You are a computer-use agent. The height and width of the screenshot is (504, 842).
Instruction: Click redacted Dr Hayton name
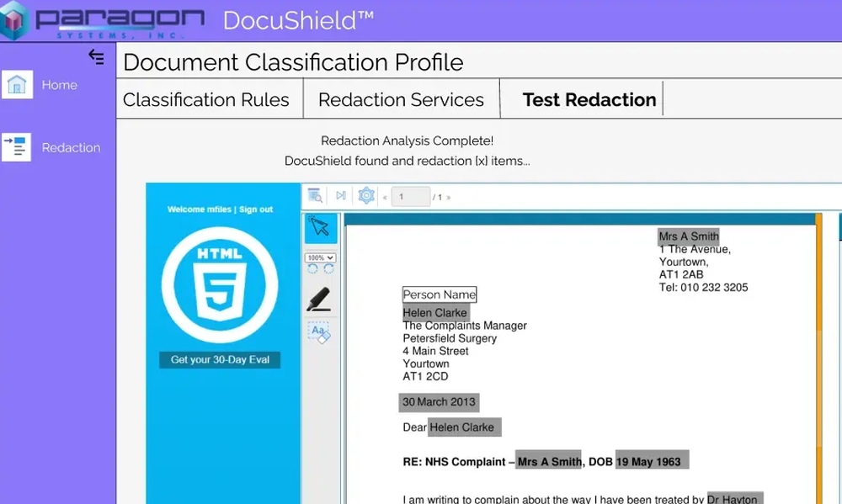(x=734, y=499)
